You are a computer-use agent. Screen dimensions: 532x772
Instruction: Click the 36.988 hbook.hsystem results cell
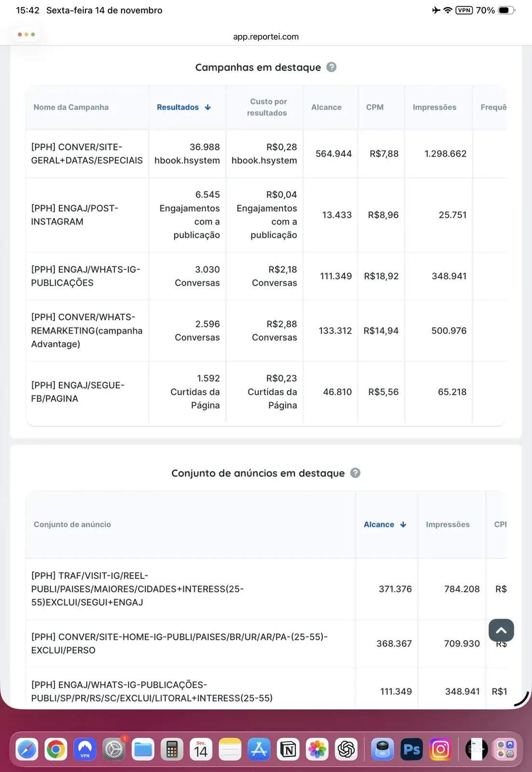pos(187,153)
